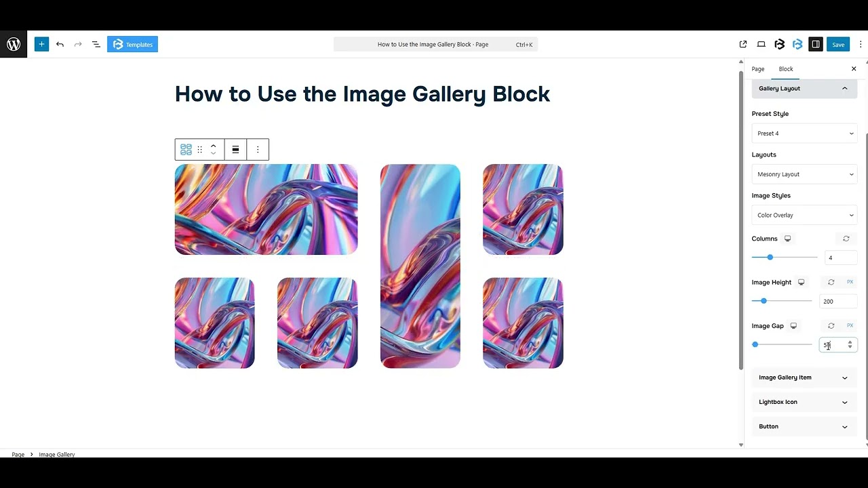This screenshot has width=868, height=488.
Task: Click the alignment icon in block toolbar
Action: point(235,149)
